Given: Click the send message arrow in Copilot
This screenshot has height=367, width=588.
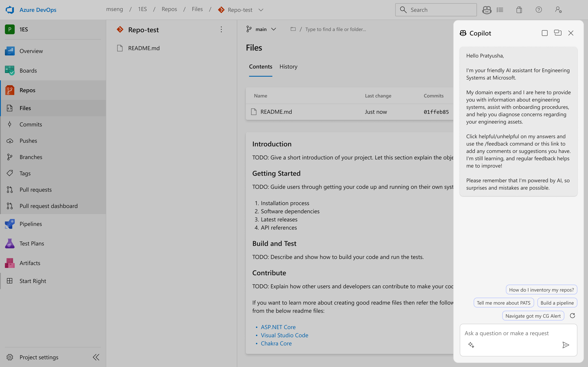Looking at the screenshot, I should [x=565, y=345].
